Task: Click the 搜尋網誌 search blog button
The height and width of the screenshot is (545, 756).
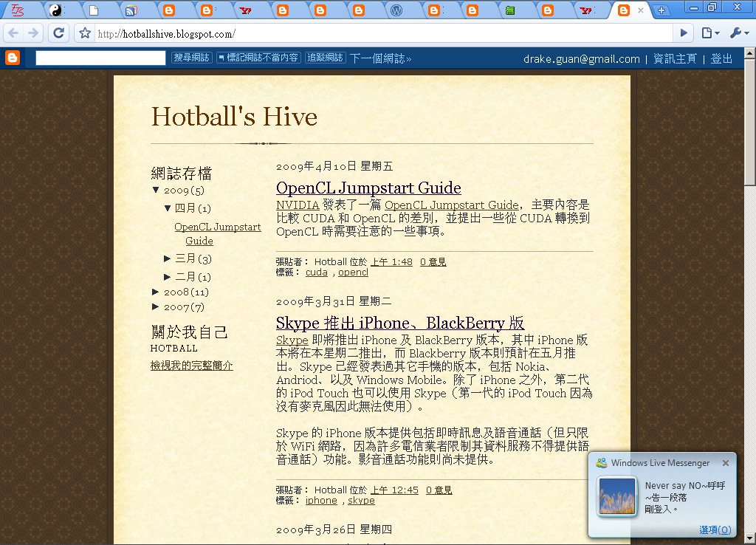Action: (191, 58)
